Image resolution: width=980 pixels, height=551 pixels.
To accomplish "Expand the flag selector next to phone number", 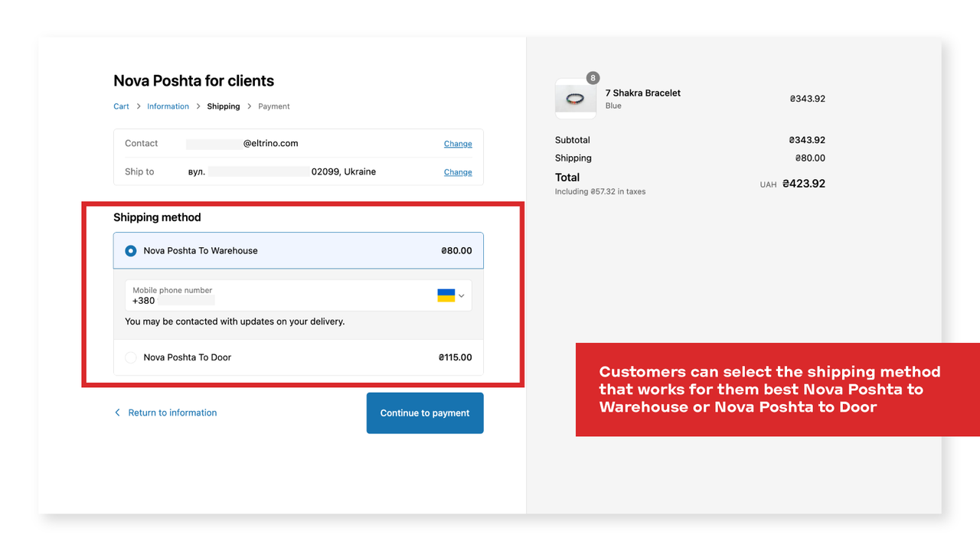I will [x=460, y=295].
